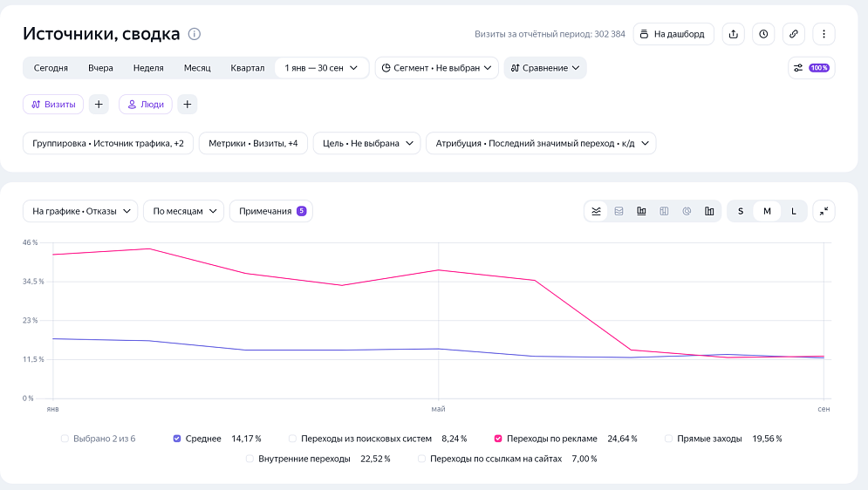The image size is (868, 490).
Task: Collapse the chart with the arrows icon
Action: [x=824, y=211]
